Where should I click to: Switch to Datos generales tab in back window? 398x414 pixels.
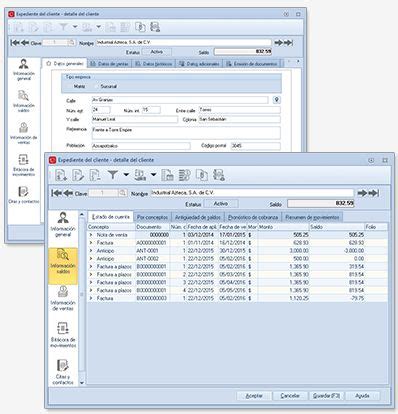pyautogui.click(x=65, y=63)
